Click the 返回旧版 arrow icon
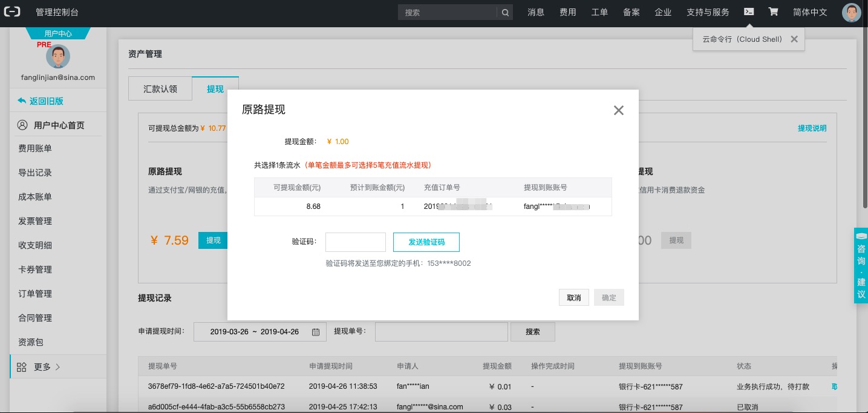 point(22,101)
